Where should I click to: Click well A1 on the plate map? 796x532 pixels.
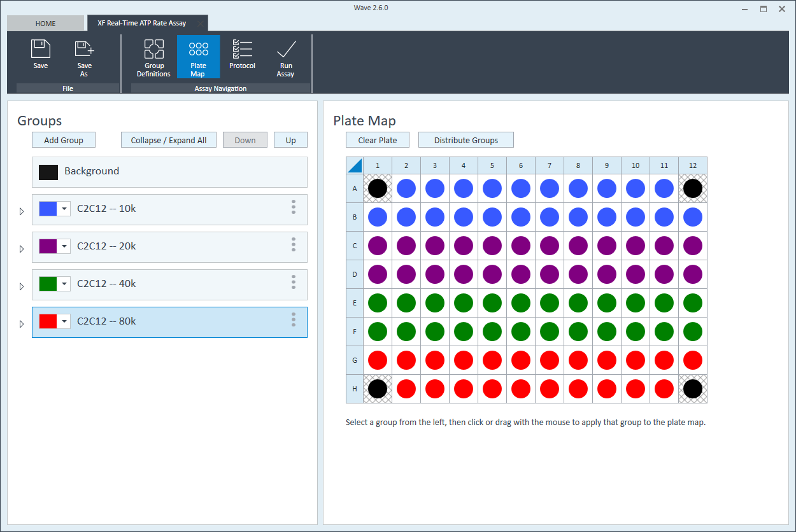(x=378, y=188)
